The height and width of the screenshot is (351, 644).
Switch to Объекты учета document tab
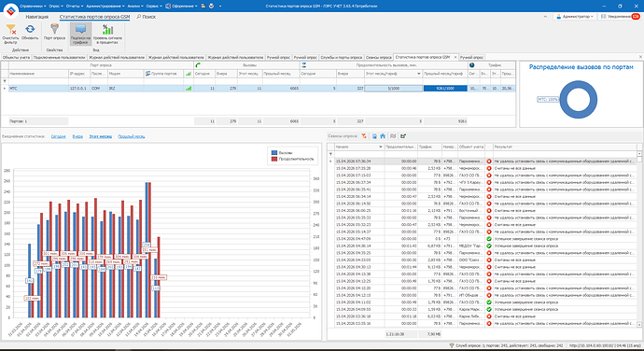tap(16, 57)
